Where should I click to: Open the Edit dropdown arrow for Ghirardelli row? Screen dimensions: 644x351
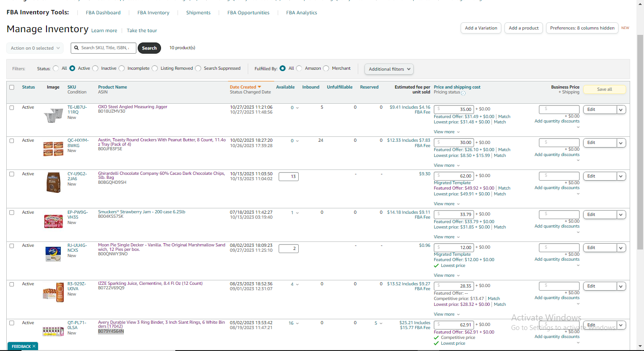pos(621,176)
